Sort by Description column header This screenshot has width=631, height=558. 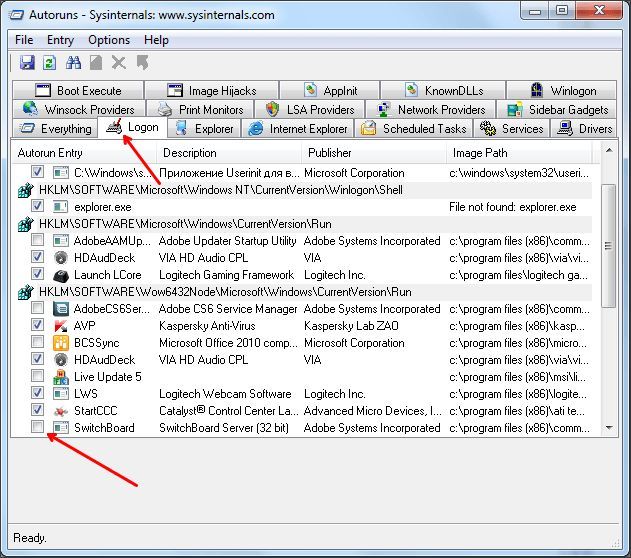(x=229, y=153)
